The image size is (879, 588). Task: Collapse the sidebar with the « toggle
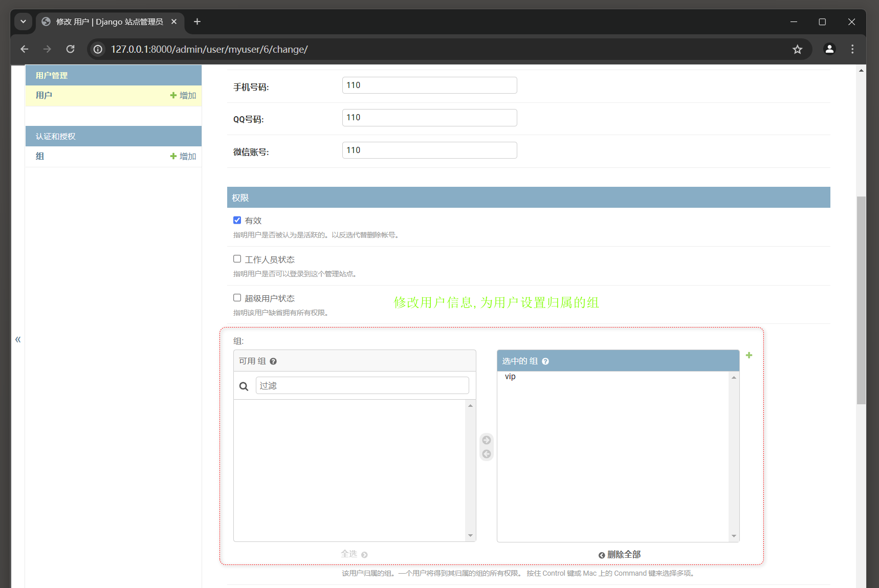click(18, 339)
